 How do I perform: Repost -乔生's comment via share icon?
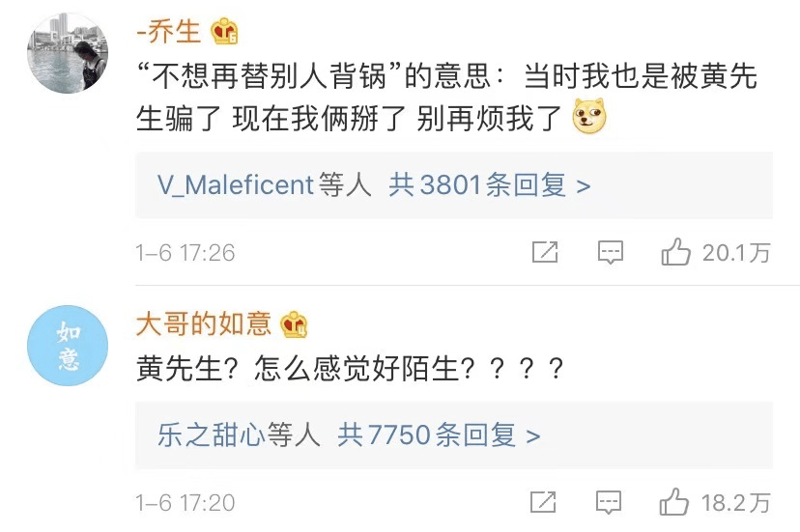(x=545, y=252)
